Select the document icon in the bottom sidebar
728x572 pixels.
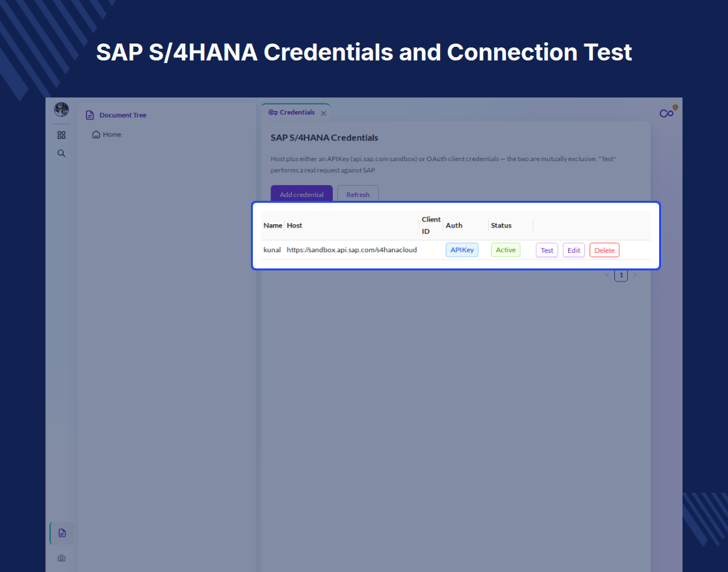pyautogui.click(x=62, y=533)
